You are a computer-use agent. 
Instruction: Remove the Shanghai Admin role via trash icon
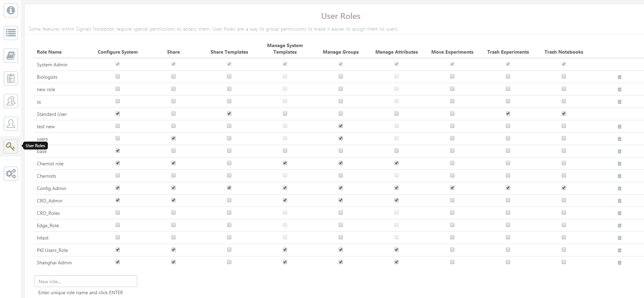tap(619, 263)
